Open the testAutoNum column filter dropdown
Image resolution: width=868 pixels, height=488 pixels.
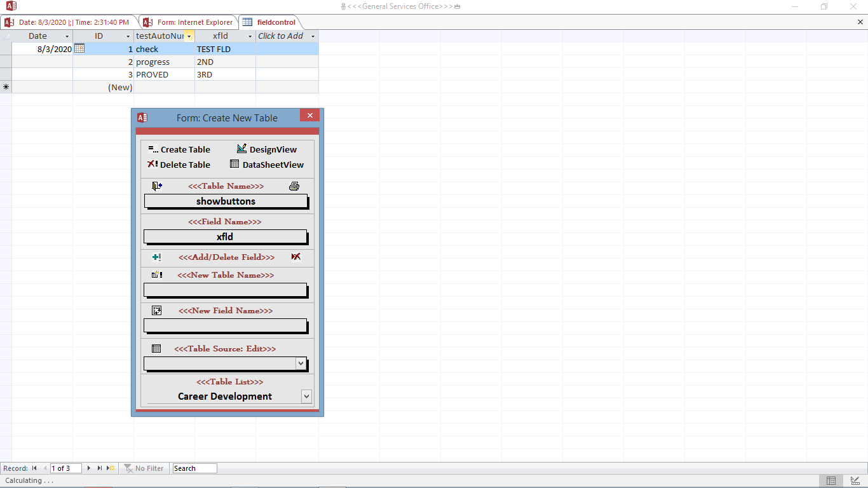click(x=189, y=36)
